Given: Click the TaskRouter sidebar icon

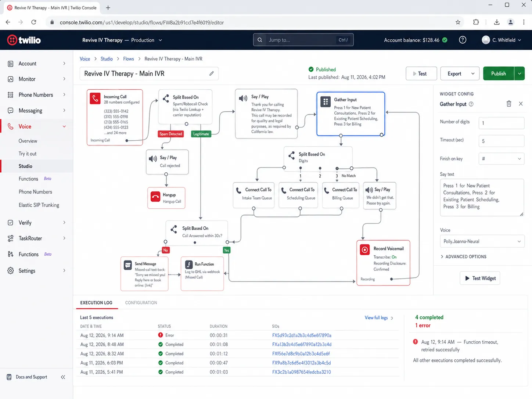Looking at the screenshot, I should coord(11,238).
